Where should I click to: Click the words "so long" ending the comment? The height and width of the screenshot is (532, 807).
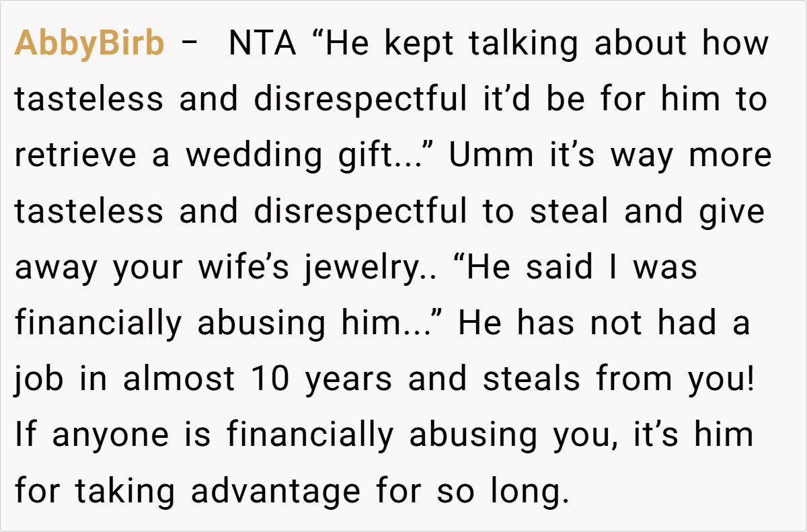[x=499, y=491]
